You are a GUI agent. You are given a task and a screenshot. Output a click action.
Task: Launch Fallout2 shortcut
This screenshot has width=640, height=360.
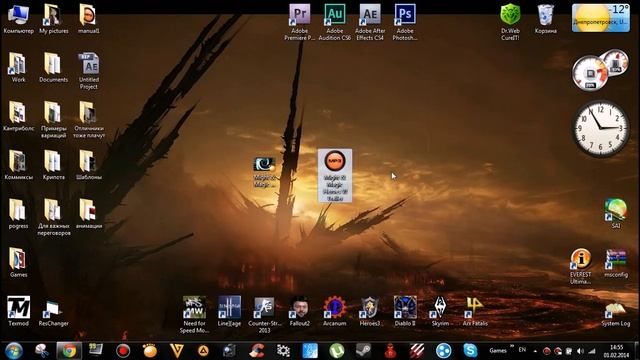point(300,311)
